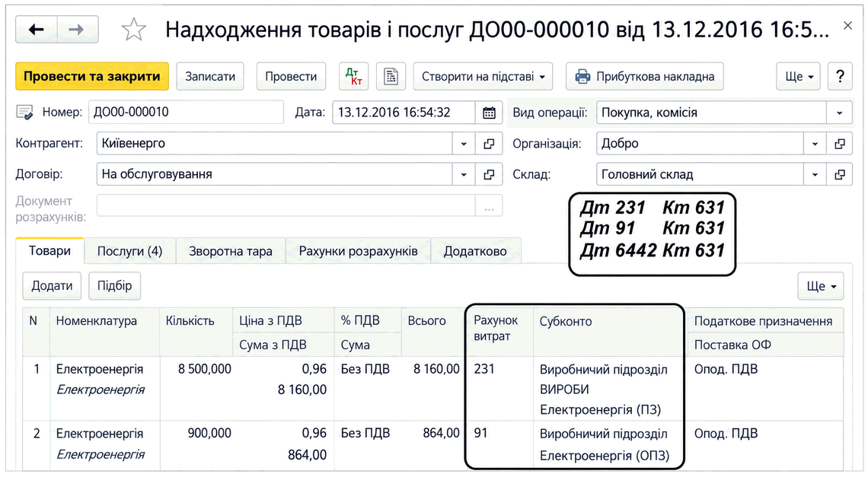
Task: Click the document status icon beside Номер
Action: (x=25, y=113)
